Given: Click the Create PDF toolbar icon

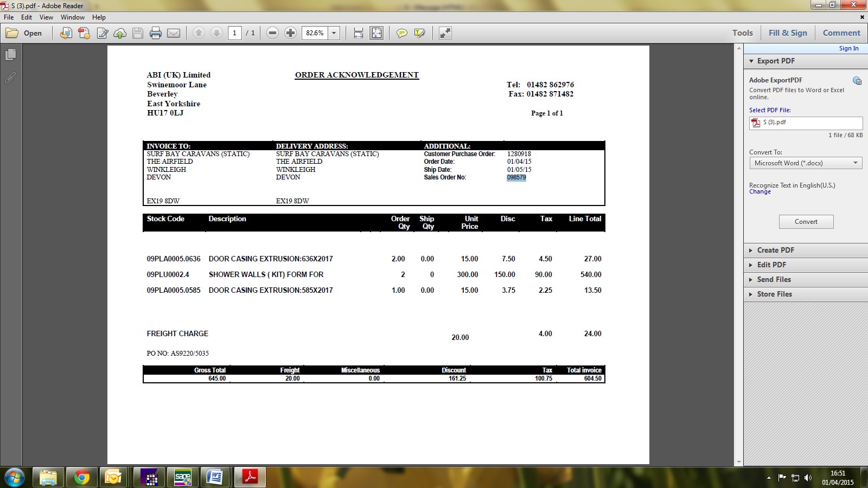Looking at the screenshot, I should [x=84, y=33].
